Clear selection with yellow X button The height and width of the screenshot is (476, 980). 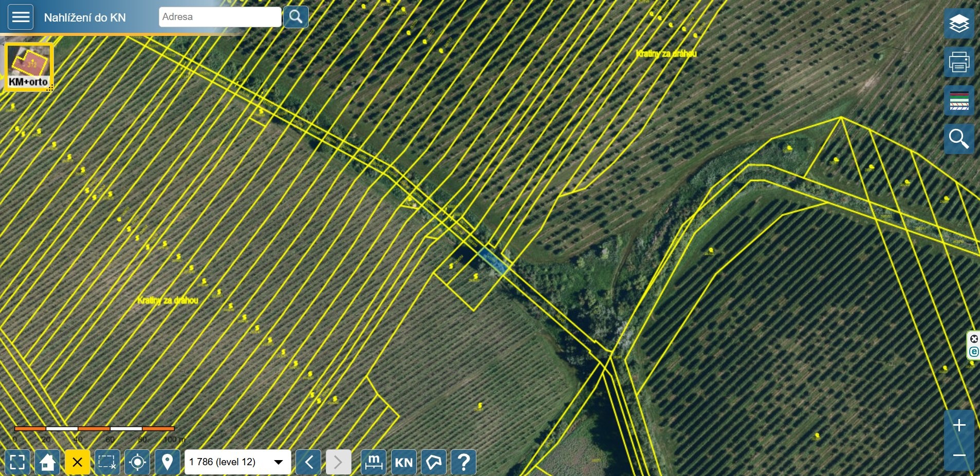point(77,462)
